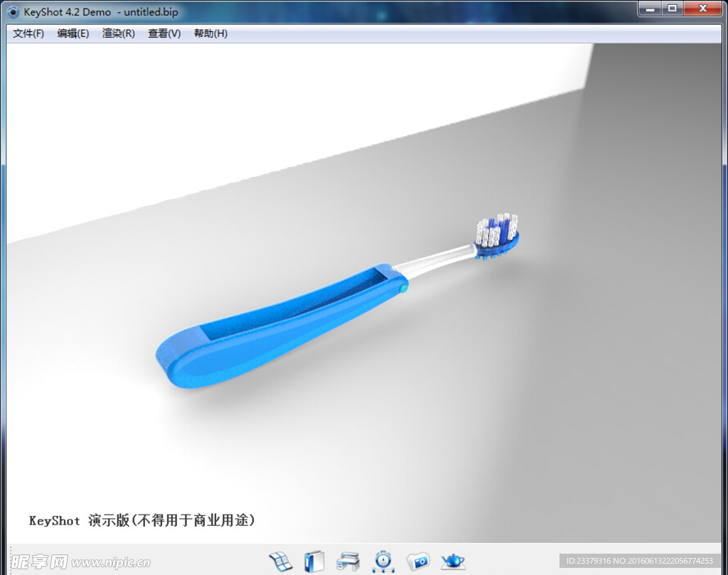Screen dimensions: 728x575
Task: Close the KeyShot window
Action: pos(703,9)
